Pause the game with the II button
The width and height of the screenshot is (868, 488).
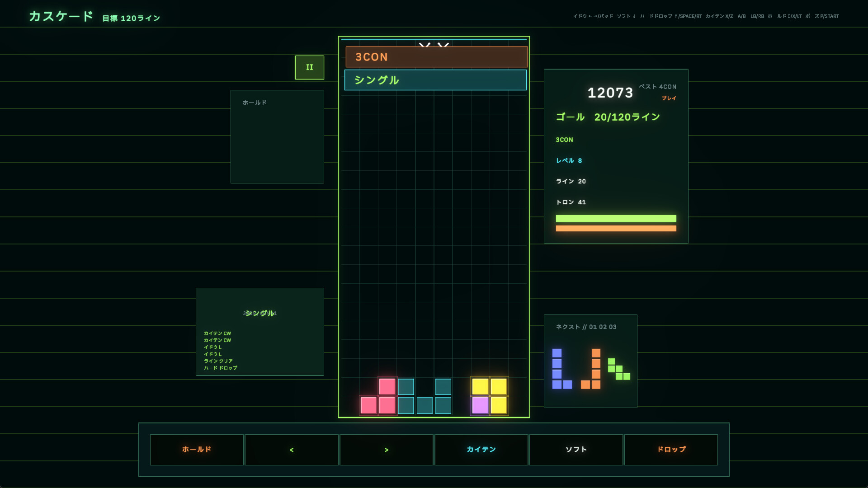pyautogui.click(x=310, y=67)
